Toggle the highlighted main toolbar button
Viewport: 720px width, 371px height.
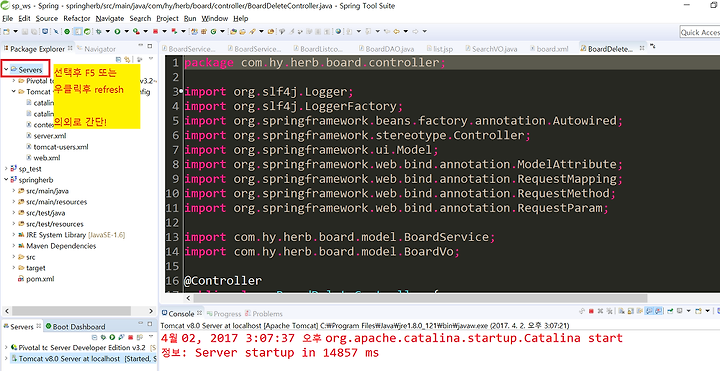pyautogui.click(x=79, y=31)
